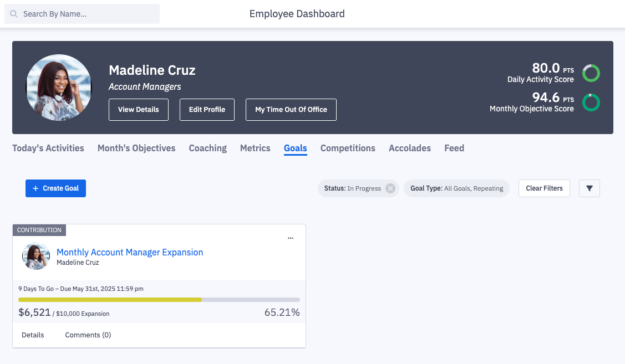Open the Goal Type filter chip
Screen dimensions: 625x364
click(x=456, y=188)
